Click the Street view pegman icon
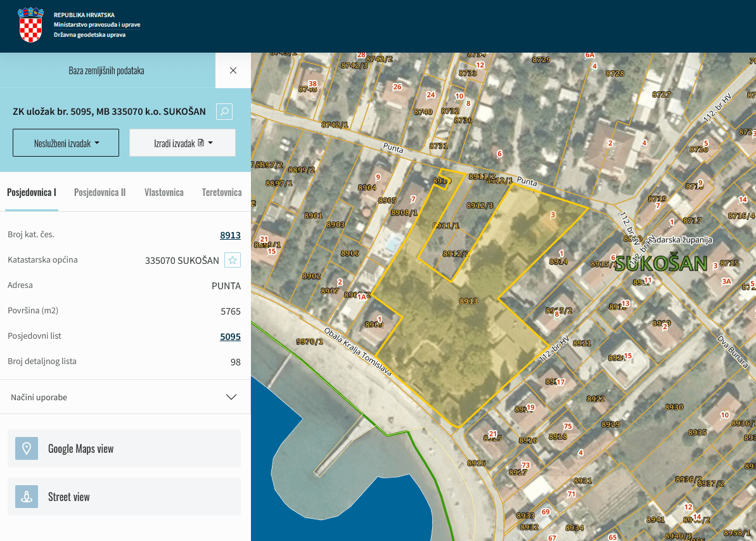This screenshot has width=756, height=541. (27, 497)
